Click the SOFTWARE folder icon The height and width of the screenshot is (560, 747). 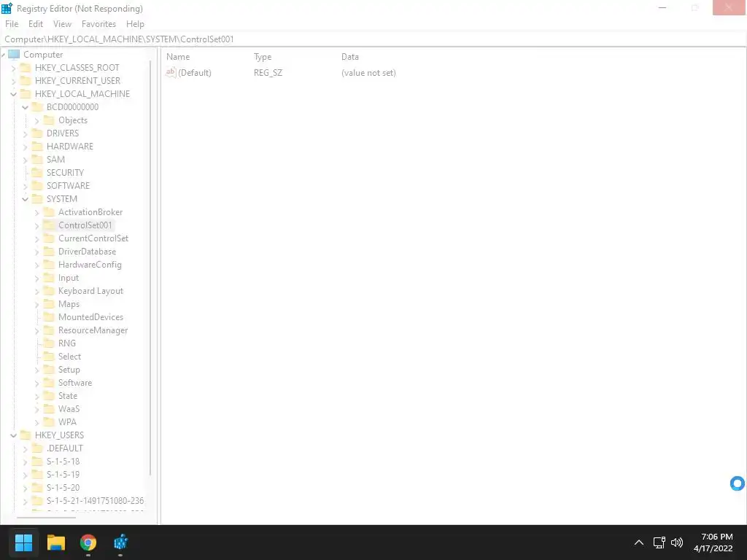point(37,186)
